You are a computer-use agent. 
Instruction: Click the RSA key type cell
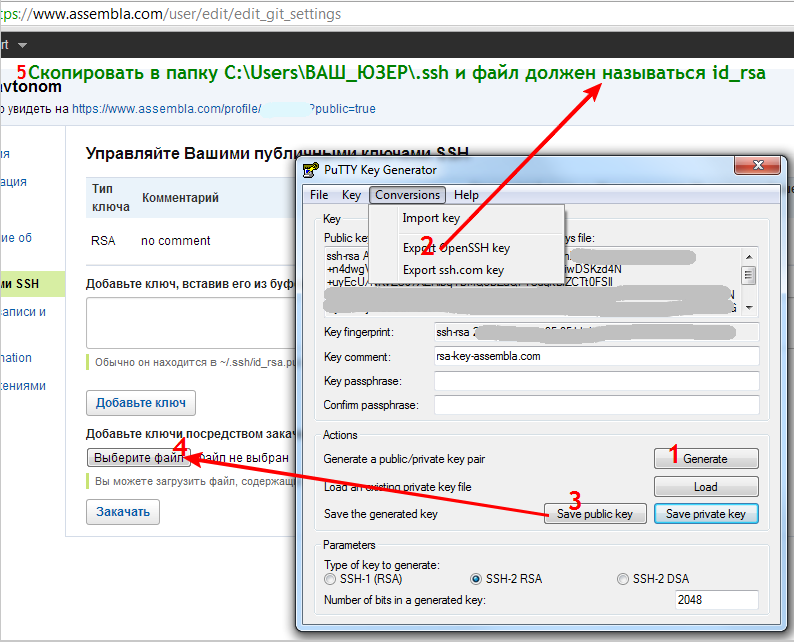click(x=103, y=240)
